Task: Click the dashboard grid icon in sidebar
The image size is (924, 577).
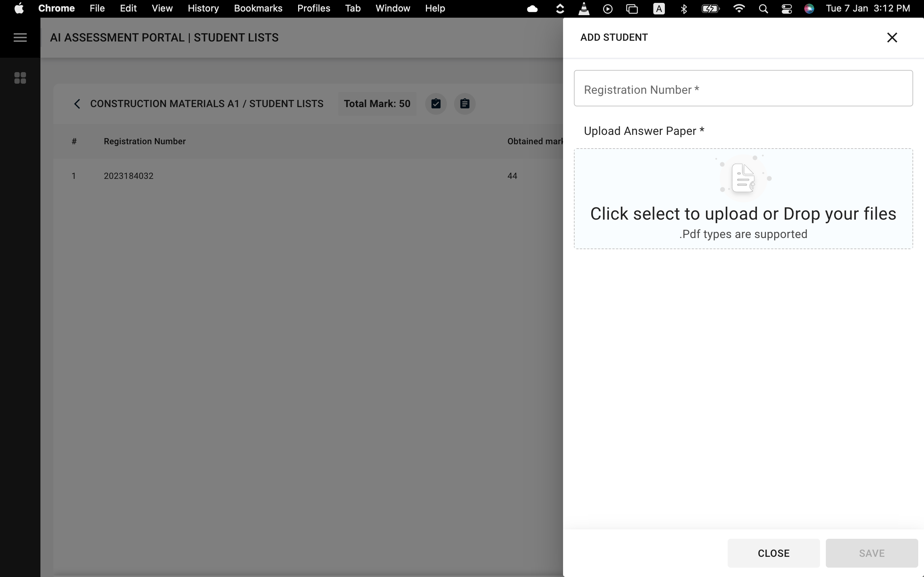Action: point(20,78)
